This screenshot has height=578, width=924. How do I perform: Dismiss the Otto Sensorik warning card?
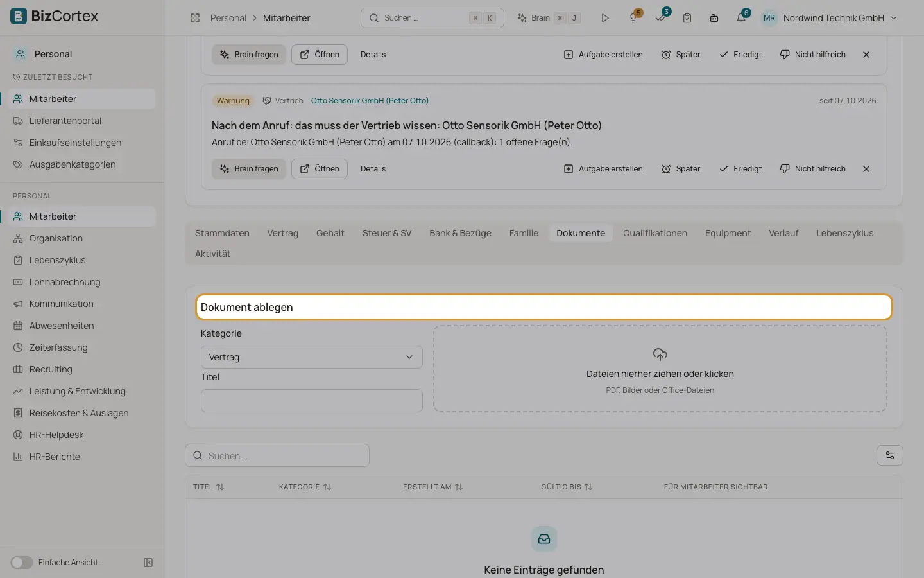[x=866, y=169]
